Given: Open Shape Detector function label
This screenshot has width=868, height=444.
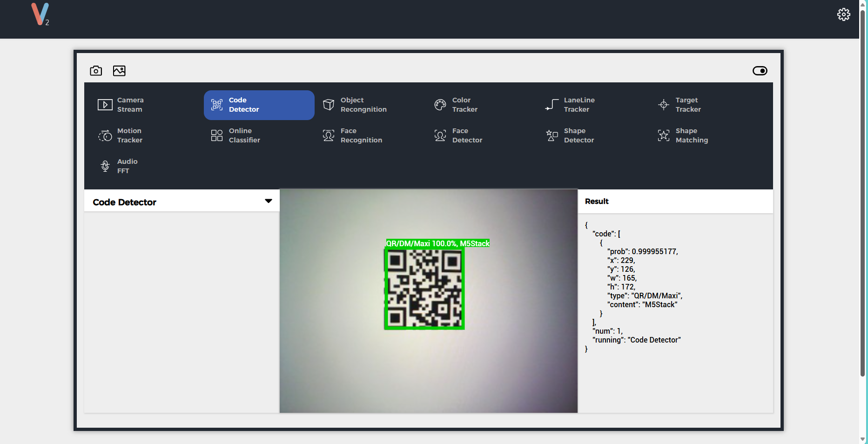Looking at the screenshot, I should pos(579,135).
